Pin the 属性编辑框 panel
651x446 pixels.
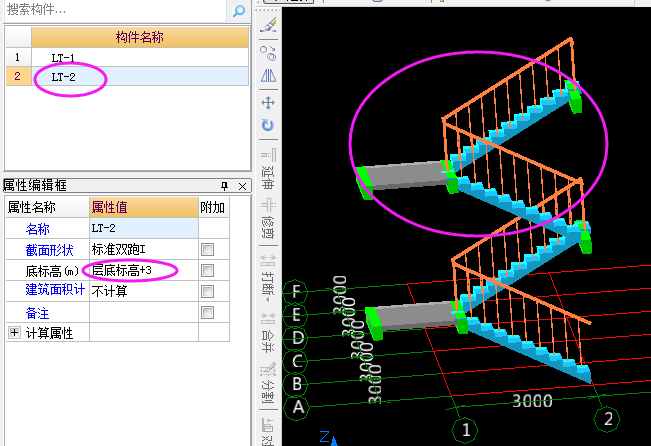coord(224,186)
